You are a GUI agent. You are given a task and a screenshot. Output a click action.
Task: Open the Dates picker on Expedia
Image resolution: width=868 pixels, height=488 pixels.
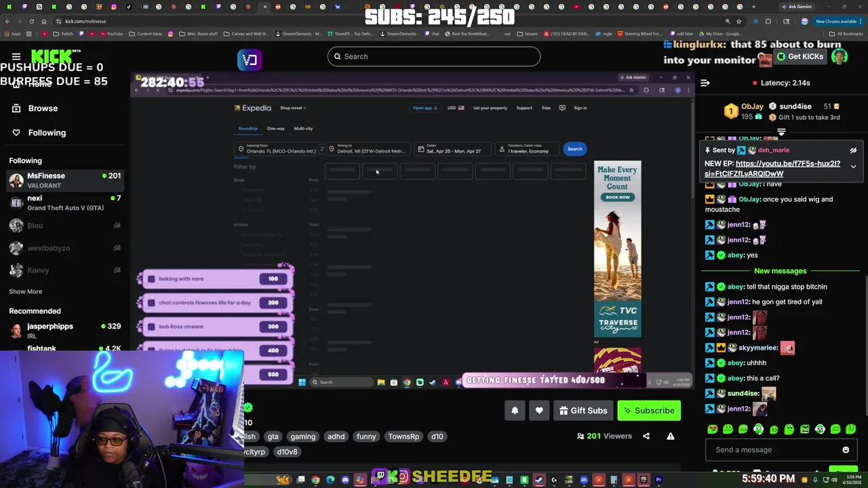tap(452, 149)
